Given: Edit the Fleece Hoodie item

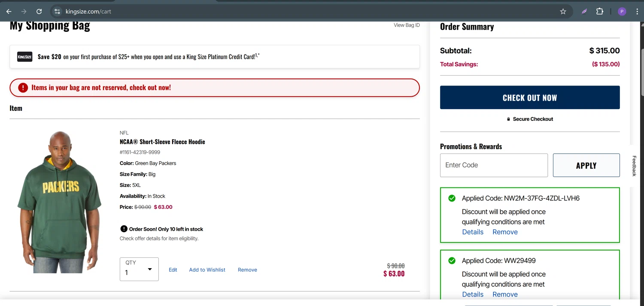Looking at the screenshot, I should pyautogui.click(x=173, y=270).
